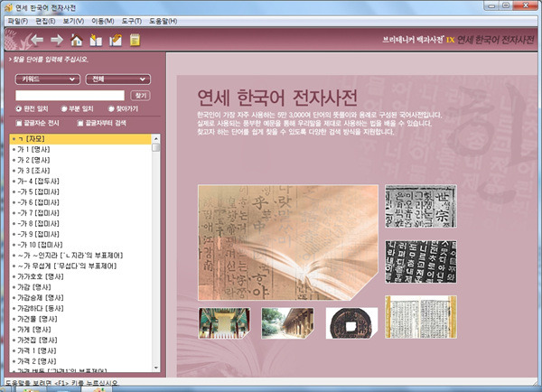Open the 키워드 dropdown
Image resolution: width=542 pixels, height=392 pixels.
48,79
